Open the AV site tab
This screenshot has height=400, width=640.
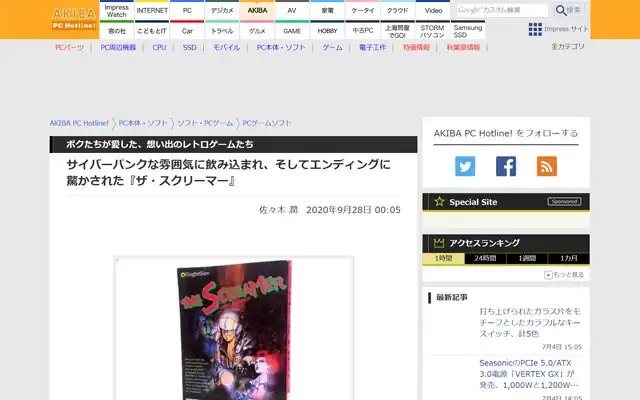pos(292,11)
